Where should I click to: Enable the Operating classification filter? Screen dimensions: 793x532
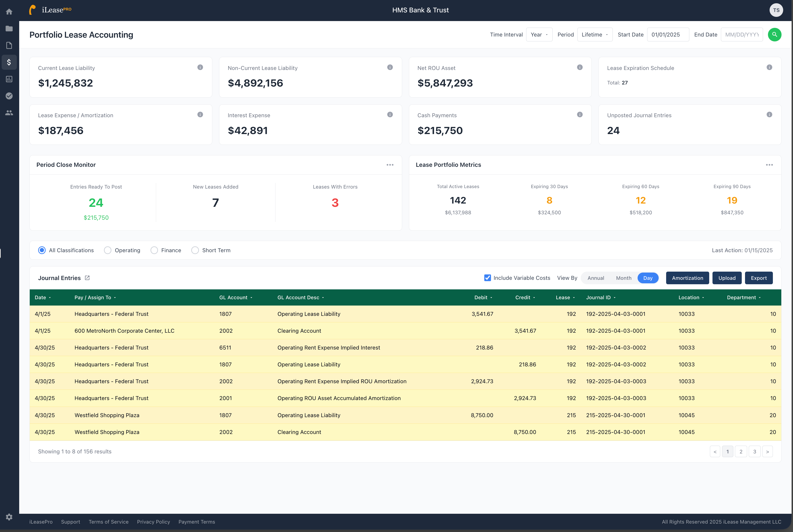pyautogui.click(x=108, y=250)
